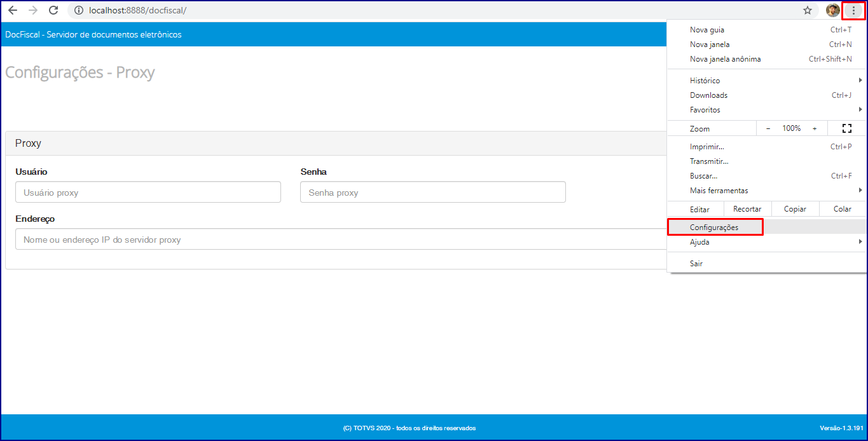
Task: Click the fullscreen icon in Zoom row
Action: tap(846, 128)
